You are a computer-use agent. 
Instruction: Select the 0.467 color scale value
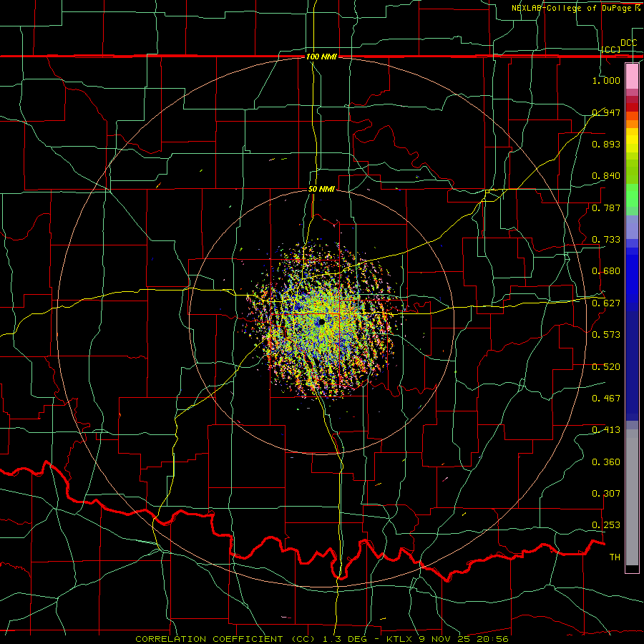[x=606, y=399]
